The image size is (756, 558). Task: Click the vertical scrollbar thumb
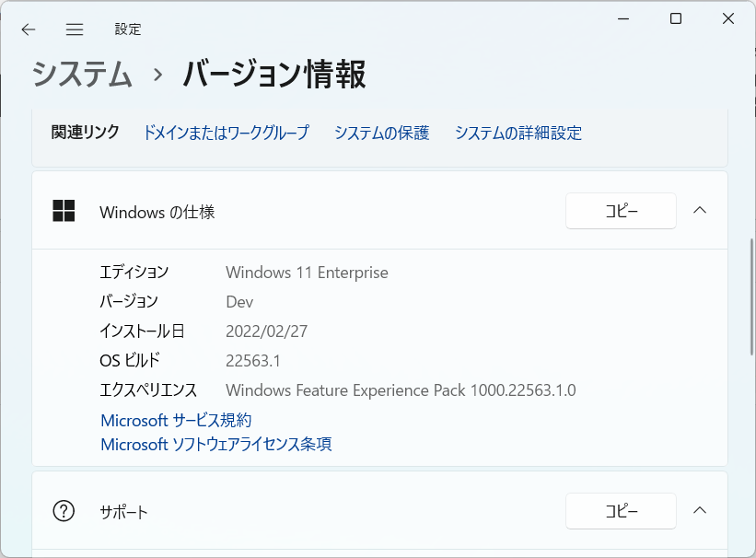click(x=751, y=297)
